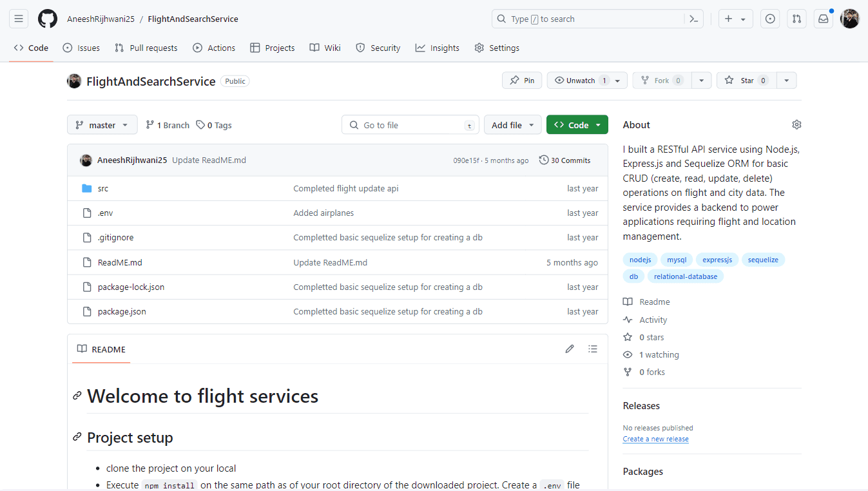868x491 pixels.
Task: Open the green Code dropdown button
Action: pyautogui.click(x=577, y=125)
